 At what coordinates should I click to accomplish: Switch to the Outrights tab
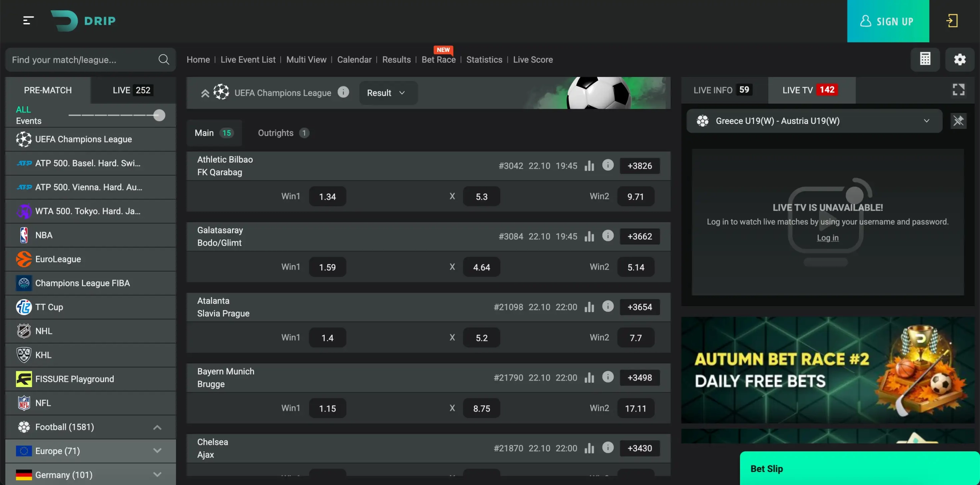click(x=283, y=133)
